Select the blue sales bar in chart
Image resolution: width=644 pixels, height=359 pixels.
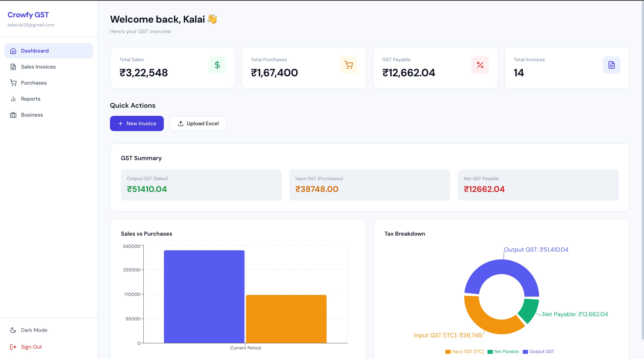204,296
